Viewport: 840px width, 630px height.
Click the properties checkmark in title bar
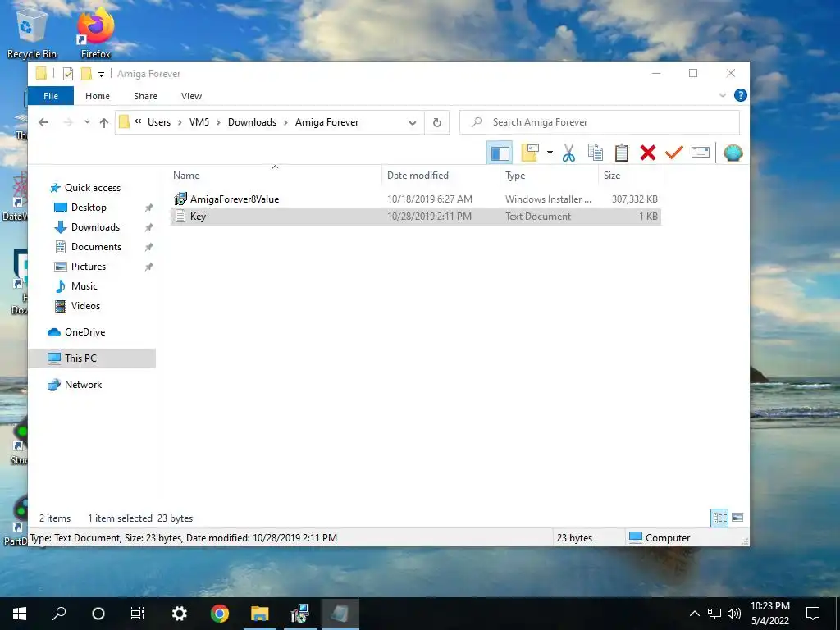coord(67,74)
